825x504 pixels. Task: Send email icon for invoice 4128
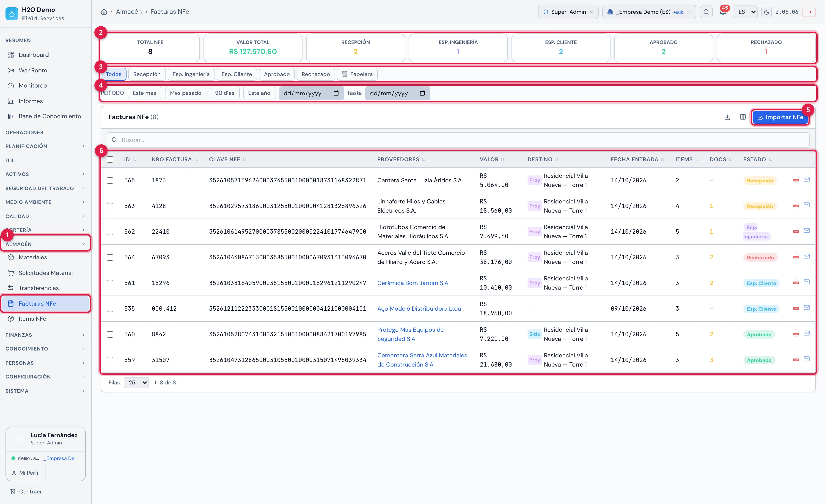[807, 205]
